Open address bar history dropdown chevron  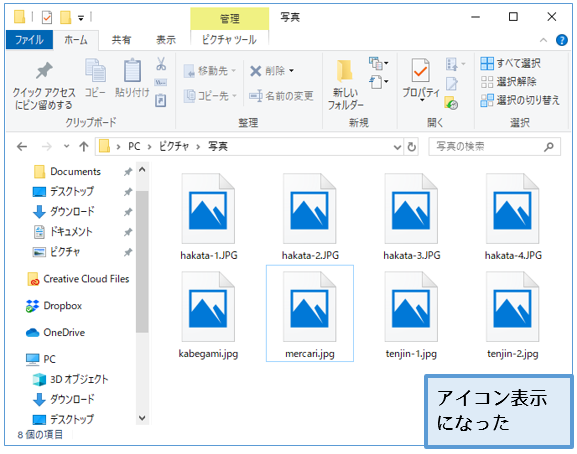pos(397,147)
